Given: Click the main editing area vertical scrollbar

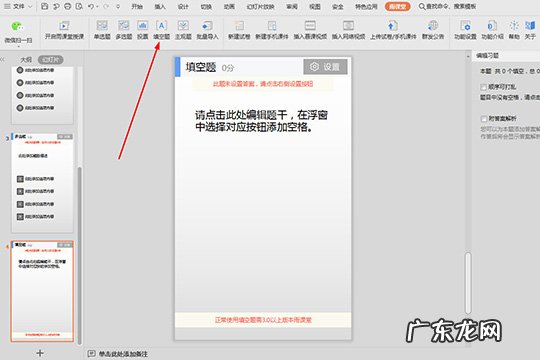Looking at the screenshot, I should 468,283.
